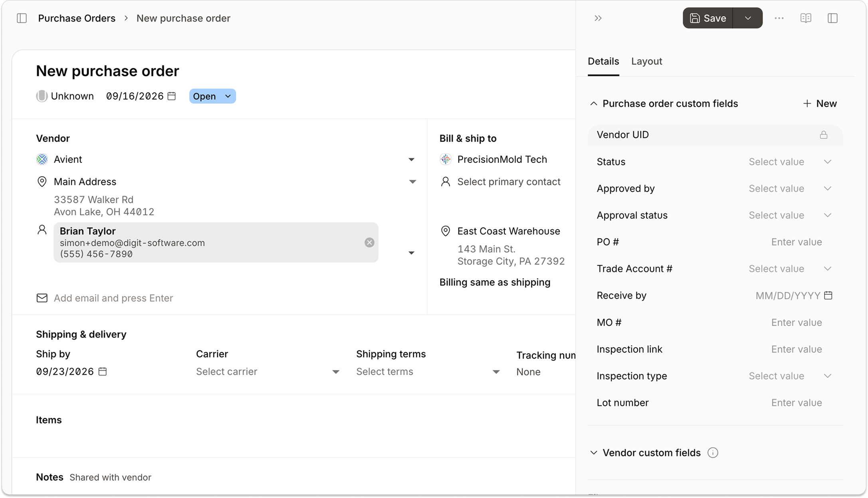868x498 pixels.
Task: Expand Vendor custom fields section
Action: (x=594, y=453)
